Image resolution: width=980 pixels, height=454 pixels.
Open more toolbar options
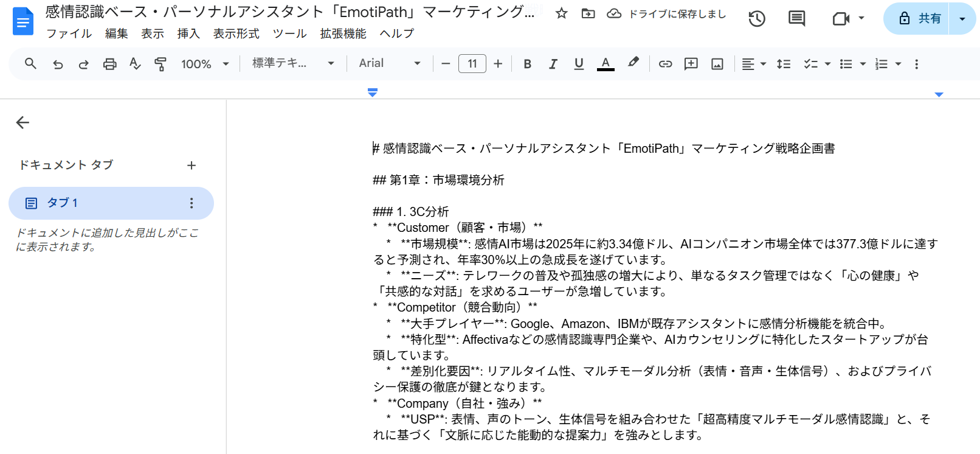[x=917, y=64]
